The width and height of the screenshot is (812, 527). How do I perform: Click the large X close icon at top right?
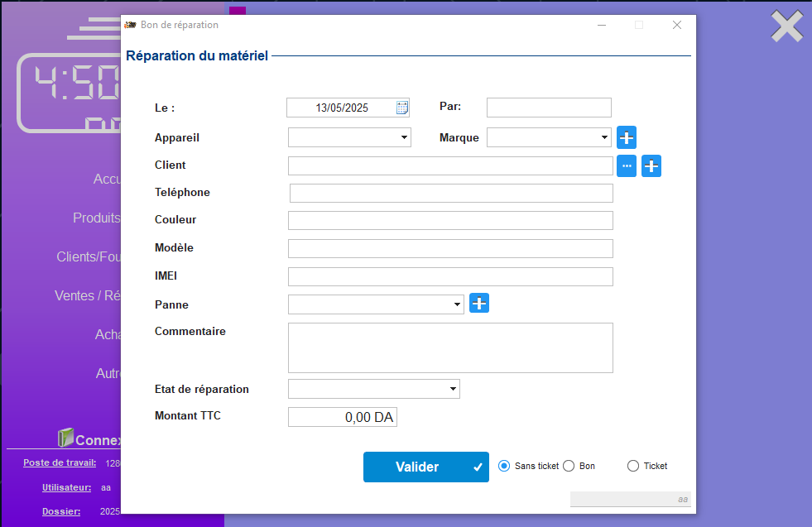(x=786, y=26)
